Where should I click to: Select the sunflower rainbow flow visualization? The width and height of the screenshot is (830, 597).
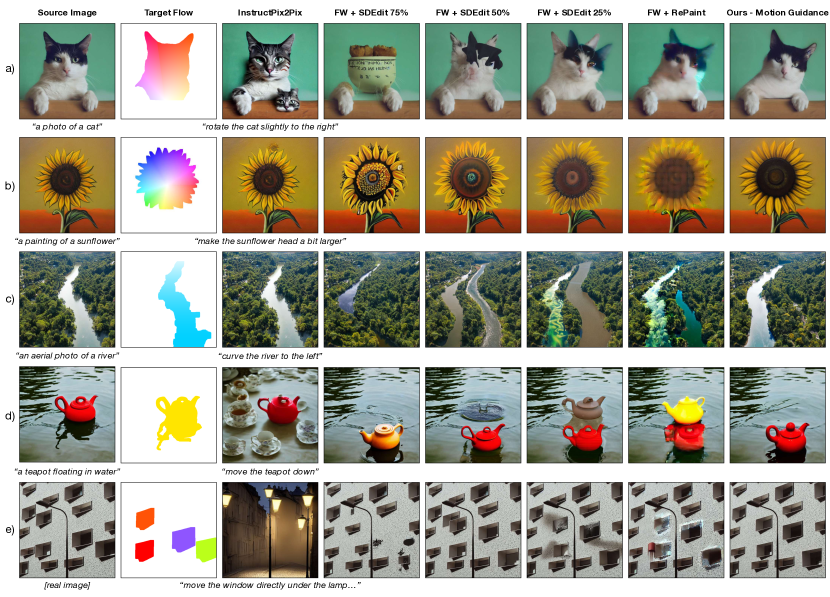coord(168,185)
